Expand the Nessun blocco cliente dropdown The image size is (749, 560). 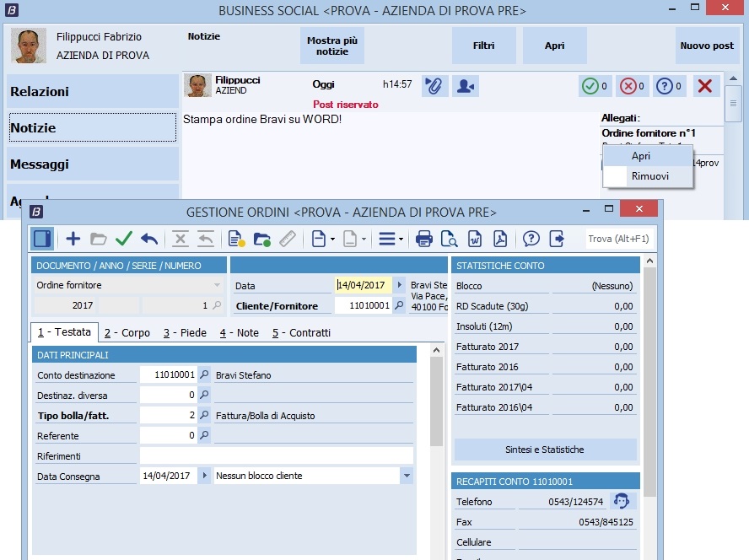pos(407,476)
